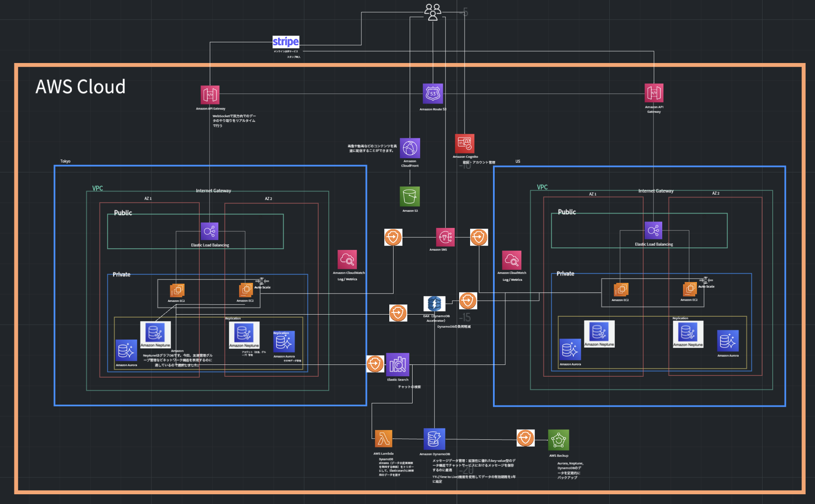Click the Stripe logo
815x504 pixels.
tap(286, 42)
